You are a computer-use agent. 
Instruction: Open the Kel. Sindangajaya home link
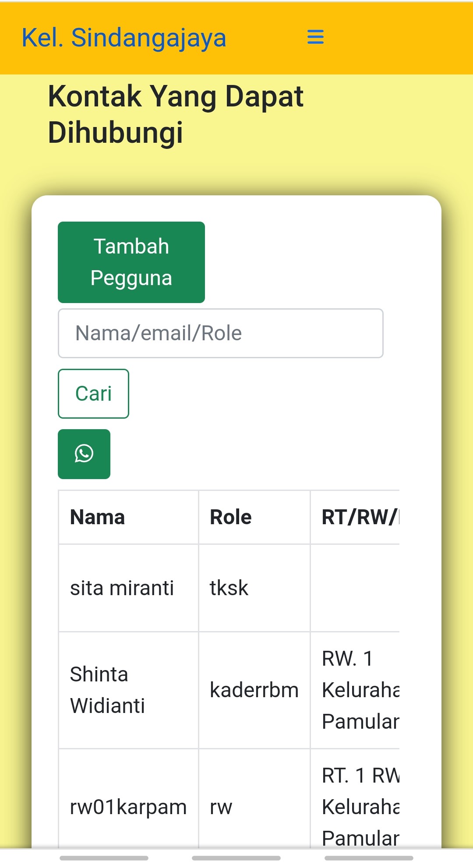(x=124, y=38)
